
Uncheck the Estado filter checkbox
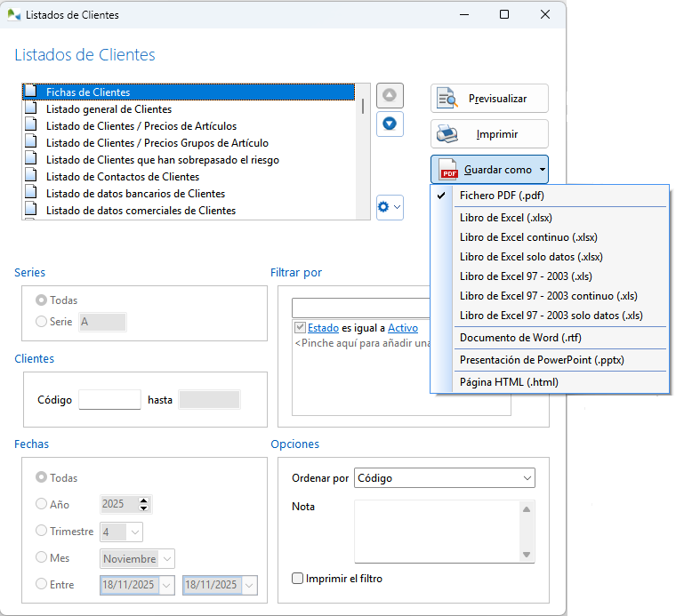click(x=301, y=328)
